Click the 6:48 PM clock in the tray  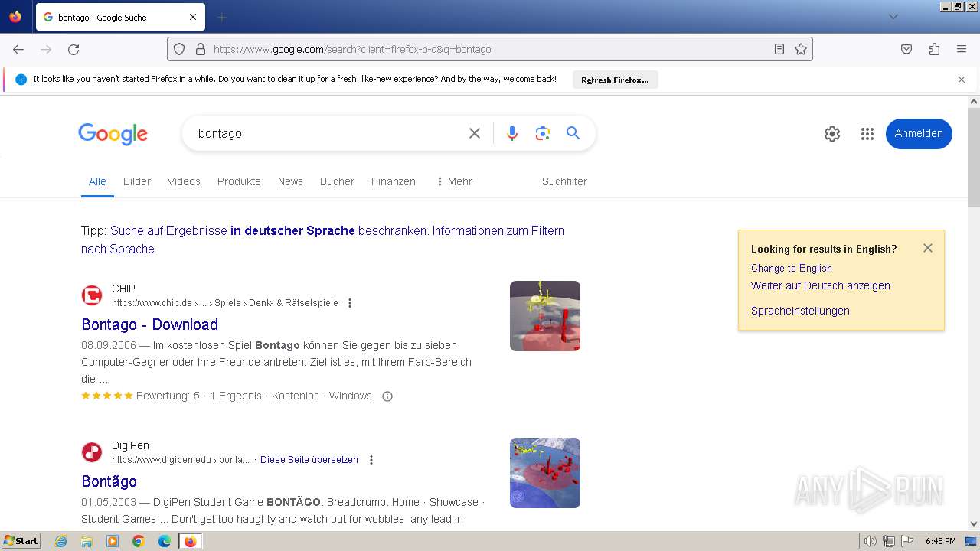point(940,541)
